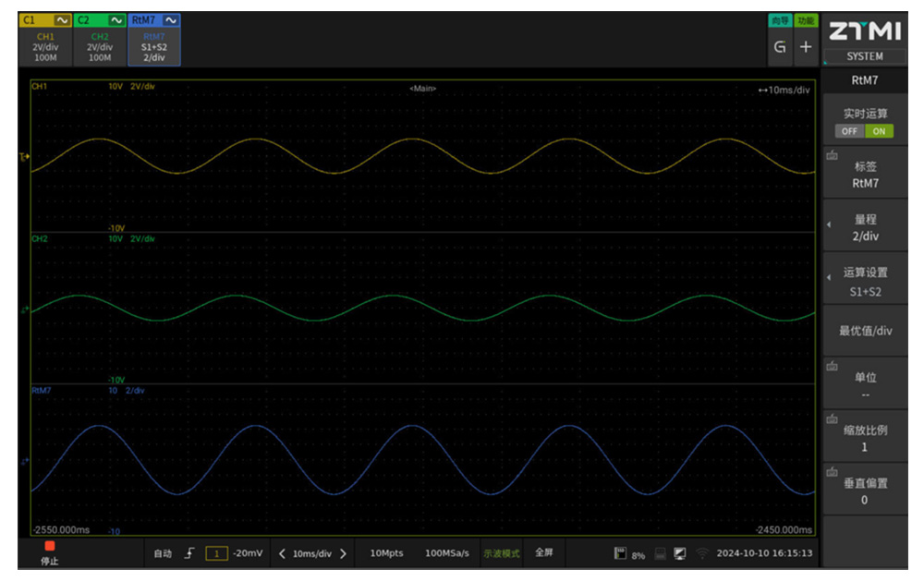Expand the 运算设置 S1+S2 arrow
This screenshot has width=924, height=582.
pos(829,277)
